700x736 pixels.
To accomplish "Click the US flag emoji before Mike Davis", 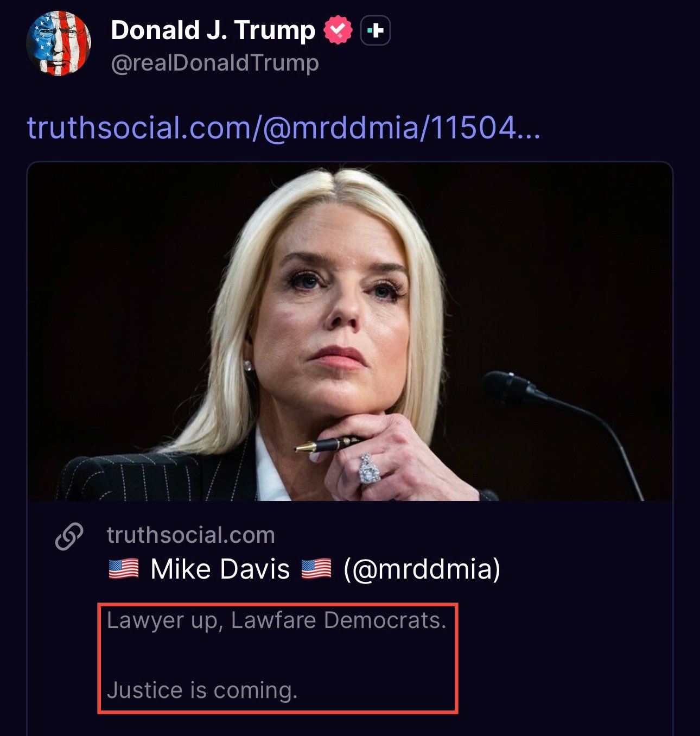I will click(124, 569).
